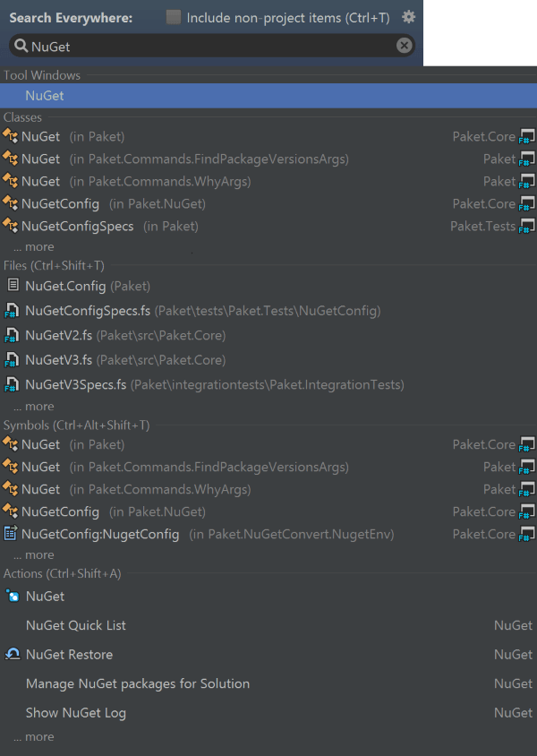Viewport: 537px width, 756px height.
Task: Expand more results under Classes
Action: click(32, 246)
